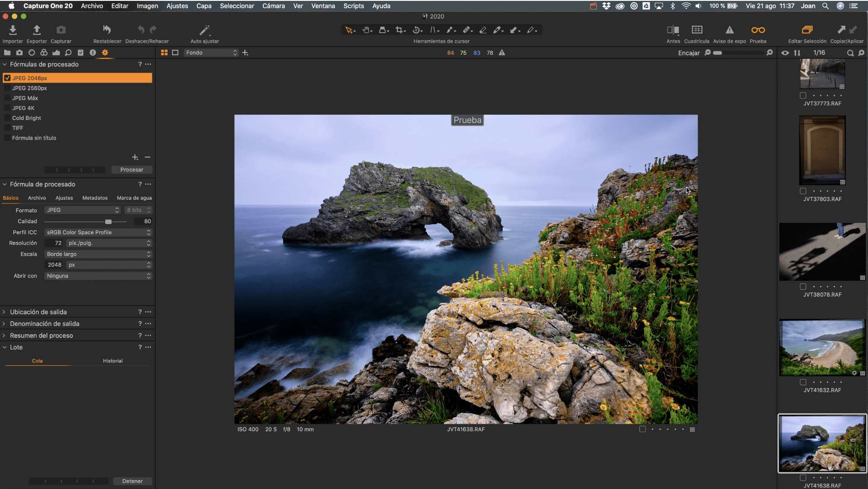Screen dimensions: 868x489
Task: Check the TIFF recipe checkbox
Action: [x=7, y=128]
